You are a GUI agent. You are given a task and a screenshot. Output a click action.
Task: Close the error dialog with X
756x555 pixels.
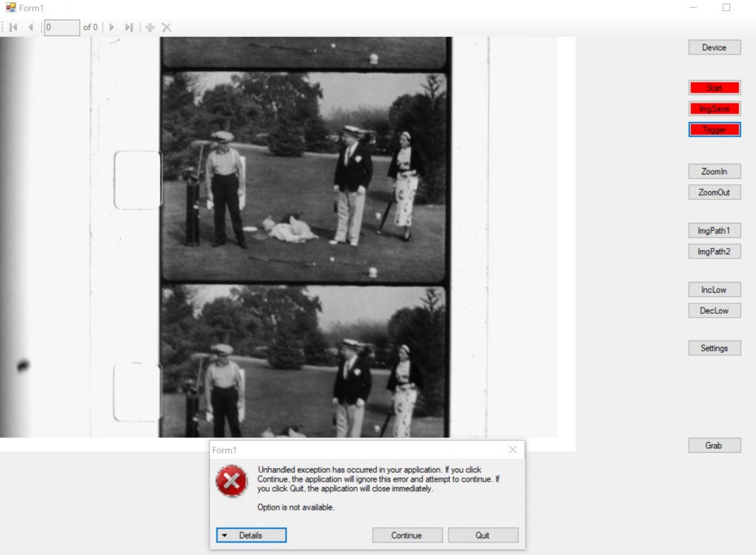click(513, 450)
